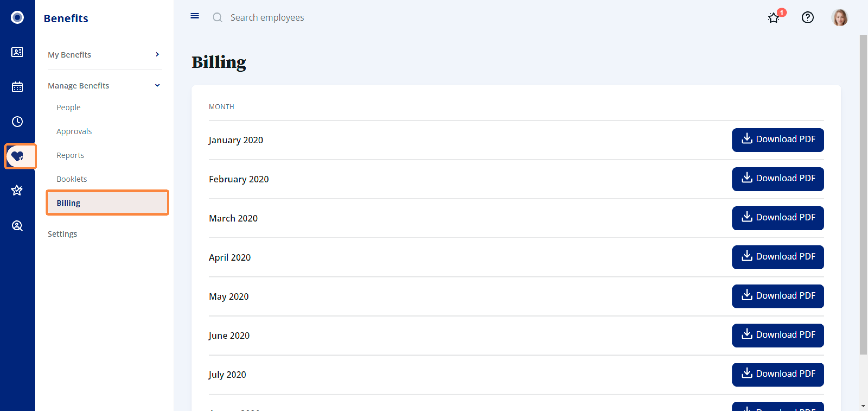The height and width of the screenshot is (411, 868).
Task: Click the scrollbar down arrow
Action: [863, 406]
